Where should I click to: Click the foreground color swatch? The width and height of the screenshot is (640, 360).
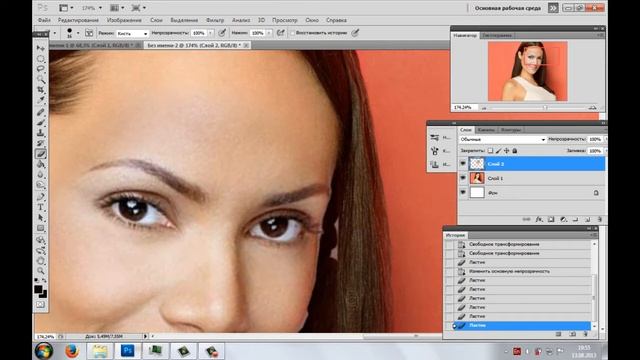(x=38, y=289)
